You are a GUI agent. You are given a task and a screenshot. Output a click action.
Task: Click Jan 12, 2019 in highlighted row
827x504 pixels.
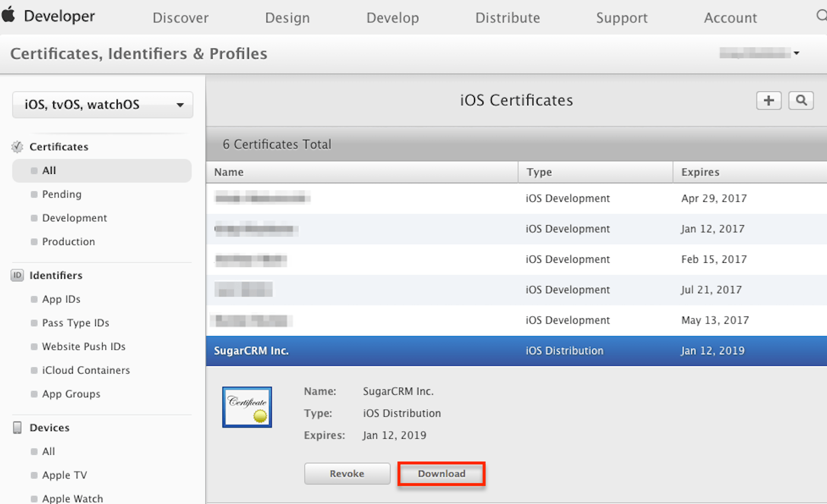(713, 351)
